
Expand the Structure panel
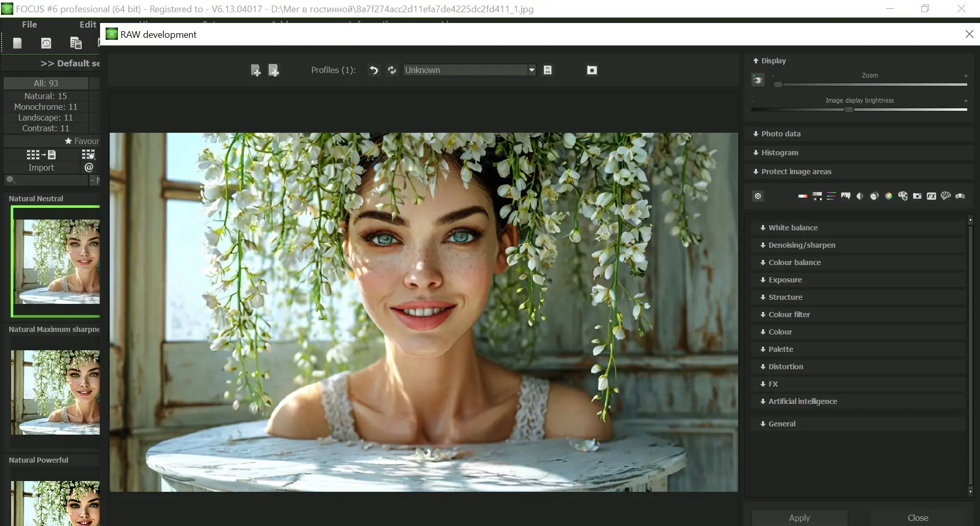(x=859, y=297)
